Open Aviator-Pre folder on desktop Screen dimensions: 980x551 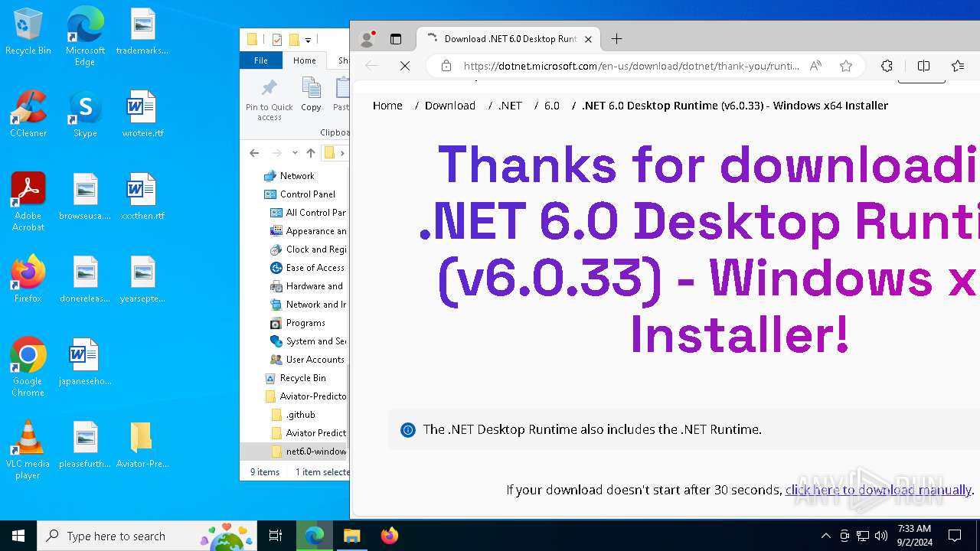pyautogui.click(x=142, y=445)
